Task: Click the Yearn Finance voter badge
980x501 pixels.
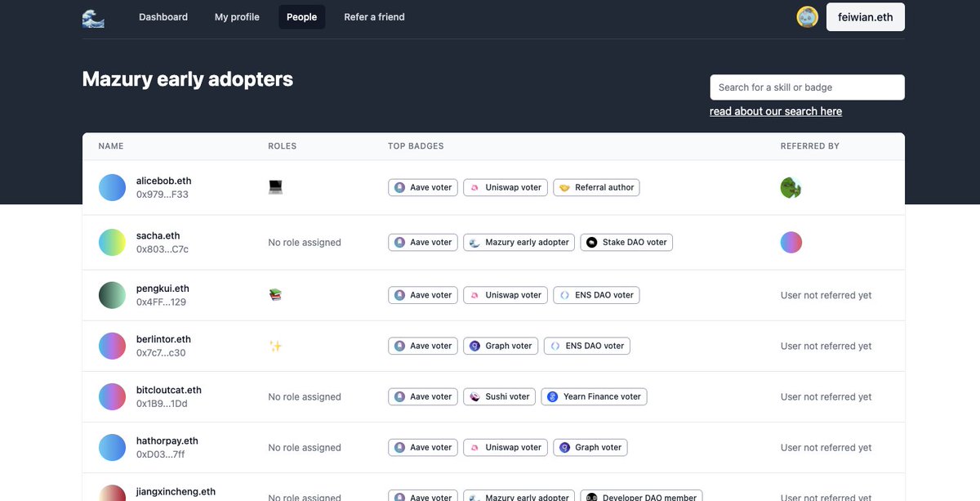Action: tap(594, 396)
